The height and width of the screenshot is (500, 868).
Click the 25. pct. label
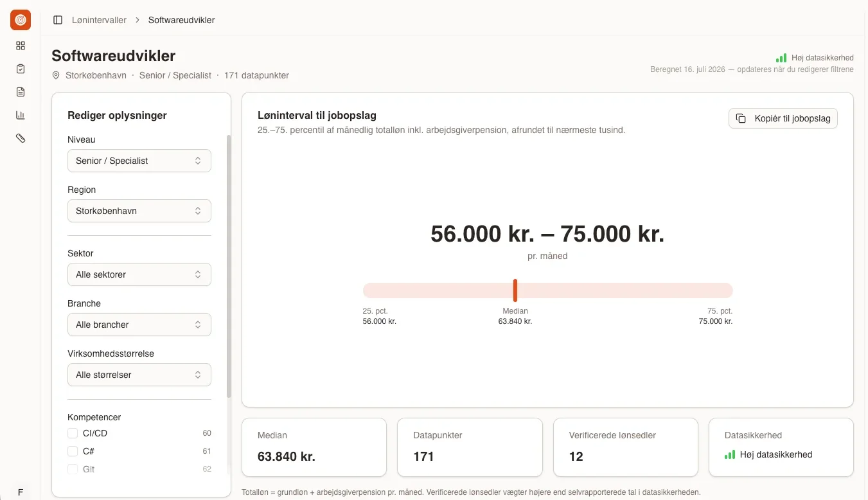coord(375,311)
